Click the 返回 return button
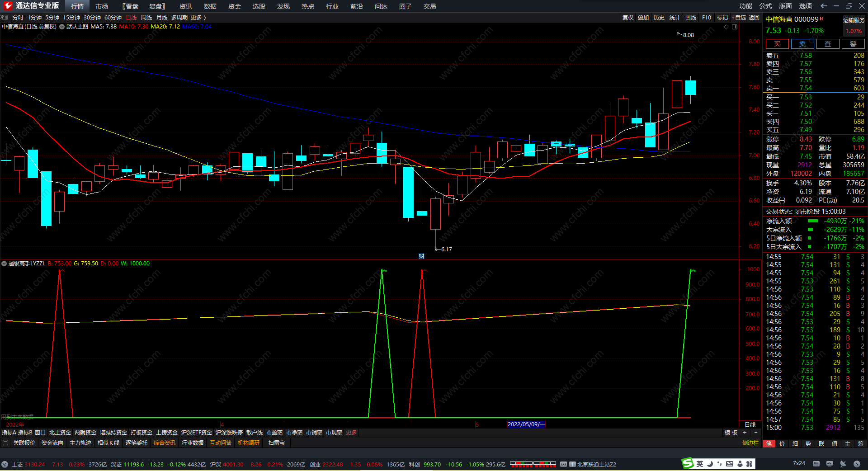Viewport: 868px width, 471px height. [x=754, y=18]
